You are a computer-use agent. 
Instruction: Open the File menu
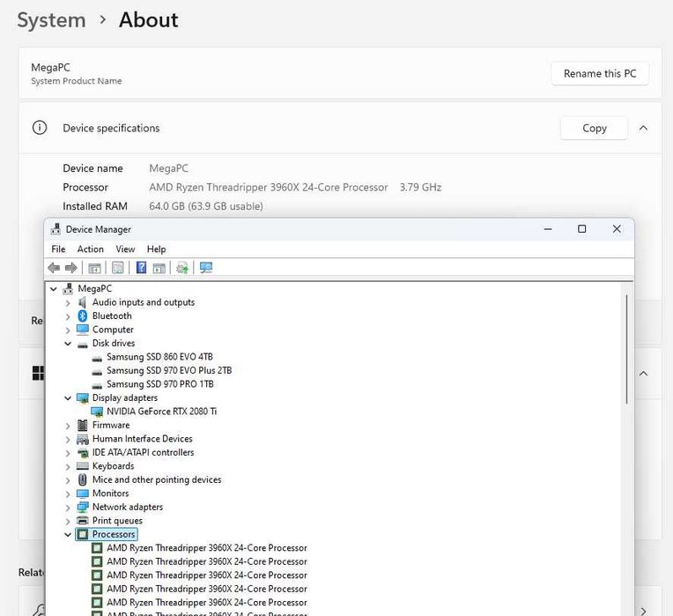58,249
